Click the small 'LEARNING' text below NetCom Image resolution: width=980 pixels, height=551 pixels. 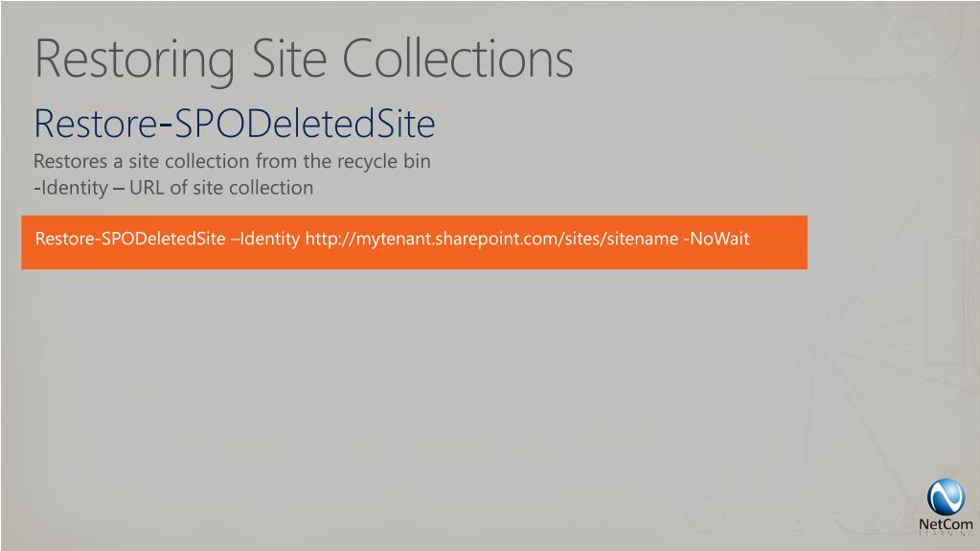[x=946, y=534]
